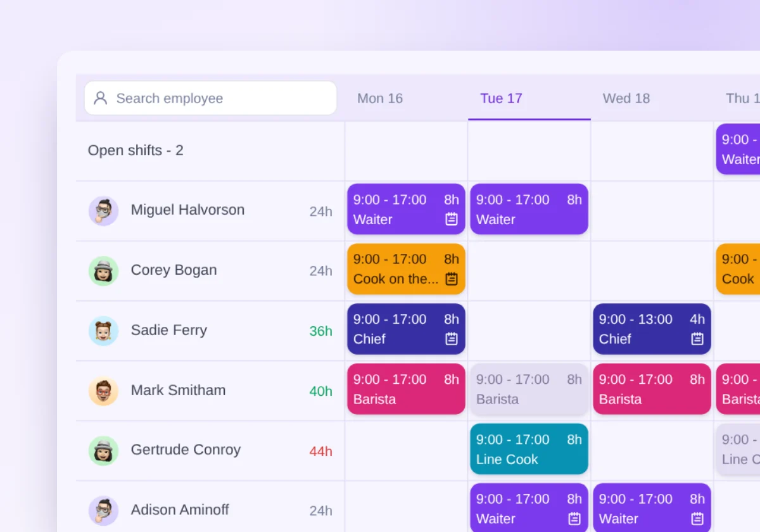The image size is (760, 532).
Task: Open Mark Smitham's Monday Barista shift
Action: point(406,389)
